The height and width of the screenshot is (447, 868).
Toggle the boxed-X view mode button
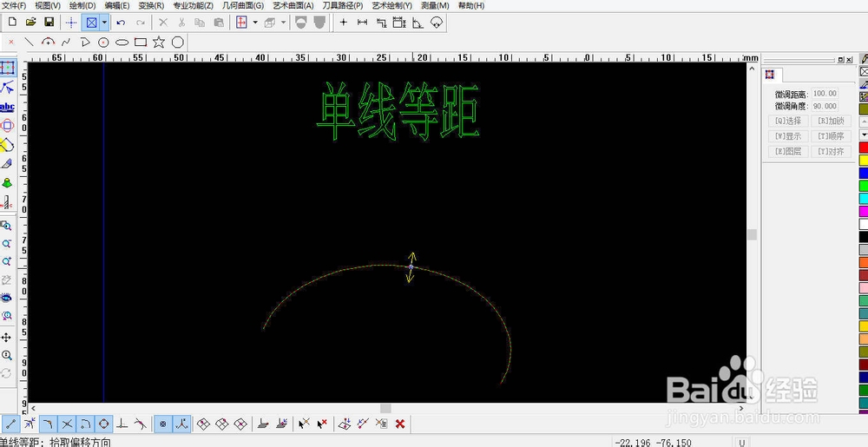[91, 23]
